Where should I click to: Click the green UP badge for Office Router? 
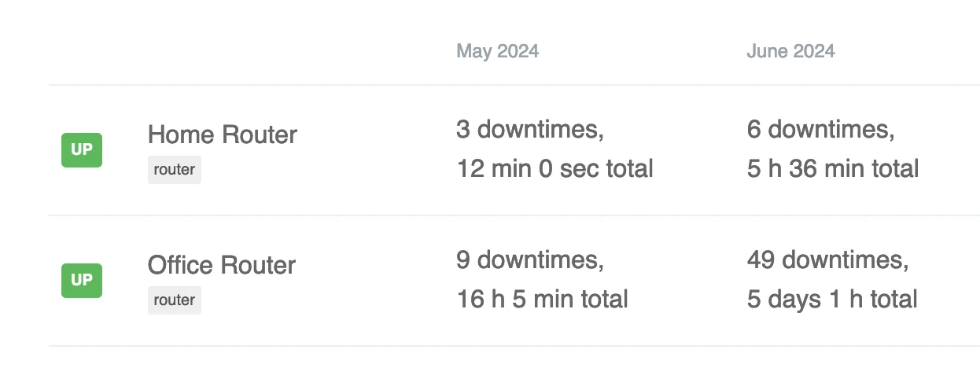pyautogui.click(x=82, y=281)
